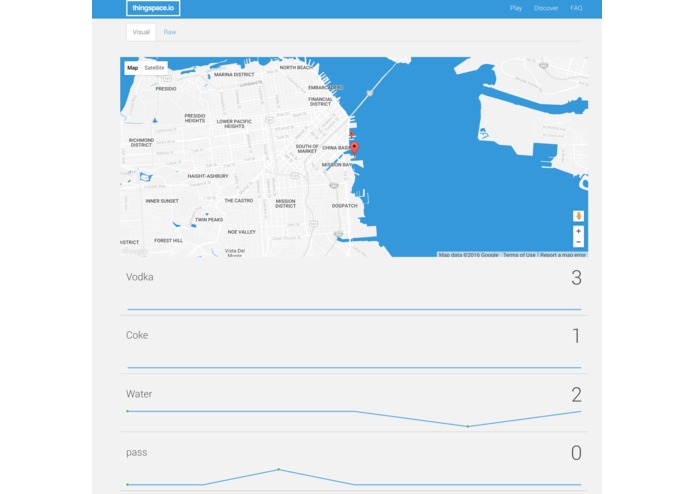Viewport: 695px width, 494px height.
Task: Click the Lower Pacific Heights map label
Action: coord(234,124)
